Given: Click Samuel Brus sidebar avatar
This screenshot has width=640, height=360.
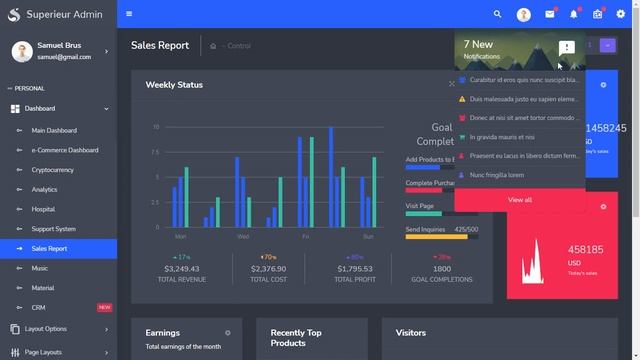Looking at the screenshot, I should (x=22, y=51).
